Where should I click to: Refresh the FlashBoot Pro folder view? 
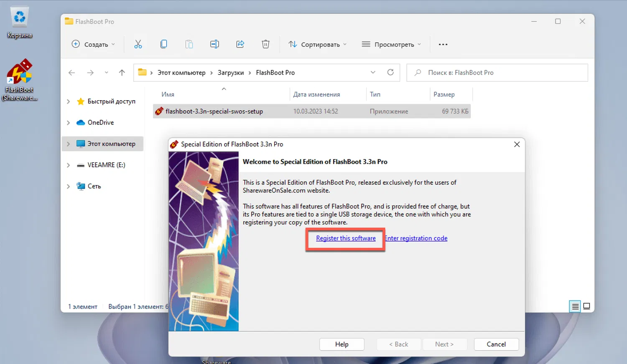tap(390, 72)
